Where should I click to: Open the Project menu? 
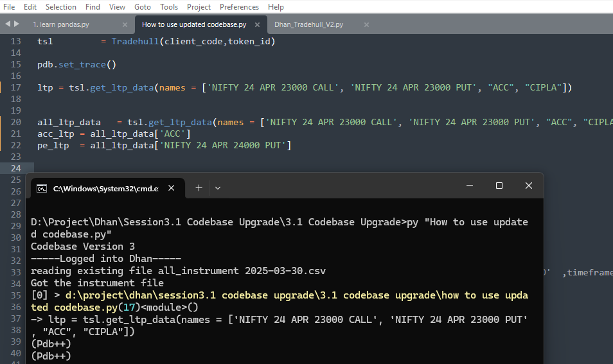coord(199,7)
